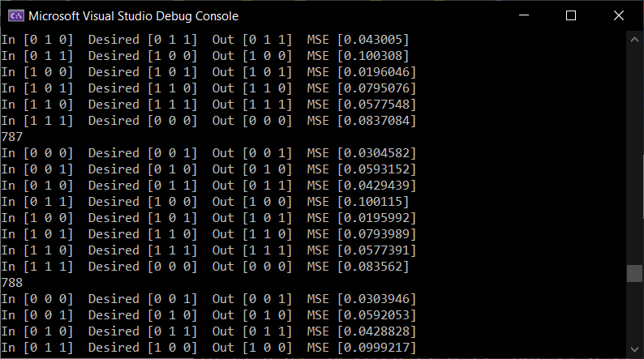Click the iteration number 788 line
The height and width of the screenshot is (359, 644).
click(12, 283)
